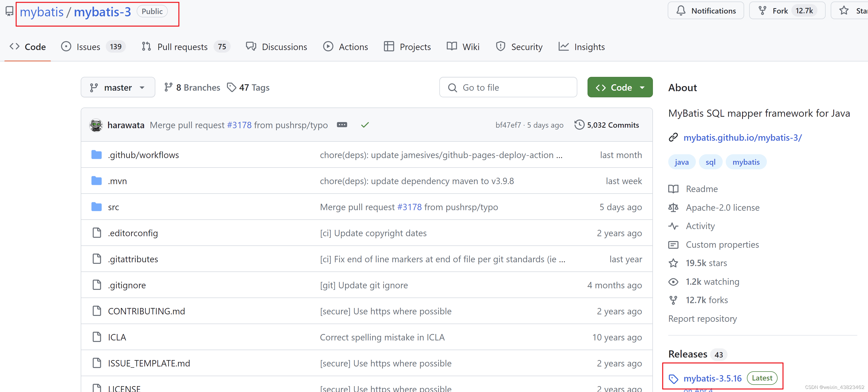Click the file icon beside ICLA

pyautogui.click(x=97, y=337)
